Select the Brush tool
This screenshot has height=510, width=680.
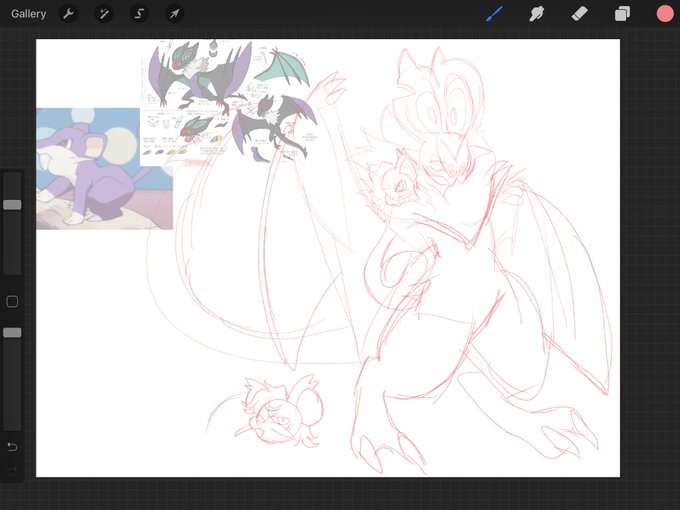pos(494,14)
